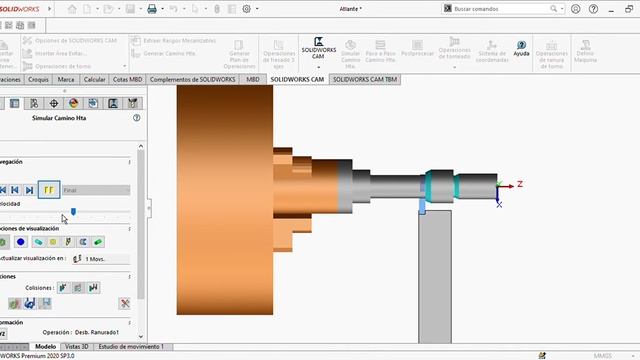The image size is (640, 360).
Task: Click the help icon beside Simular Camino Hta
Action: (x=137, y=118)
